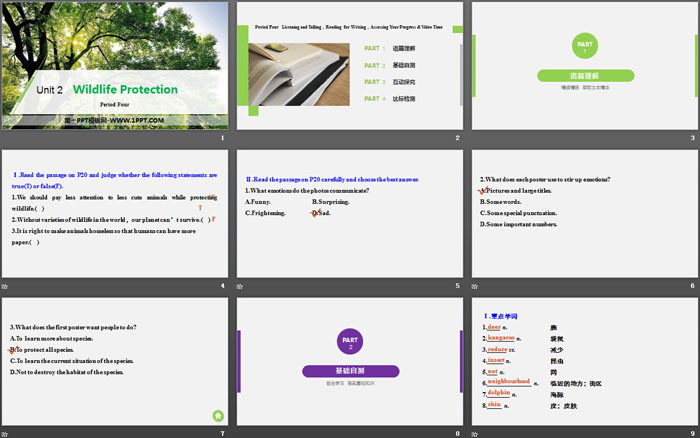Click the animation star icon under slide 6

pyautogui.click(x=475, y=286)
